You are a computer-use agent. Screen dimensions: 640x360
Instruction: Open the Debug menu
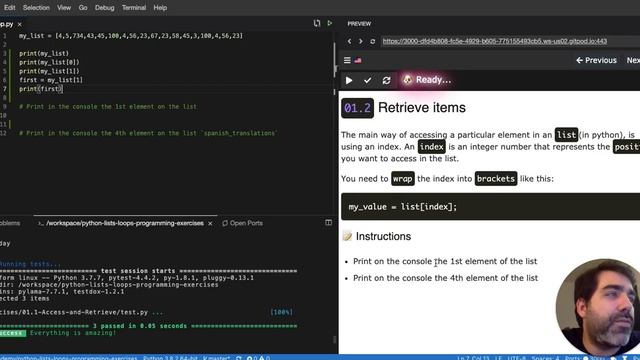[x=104, y=8]
